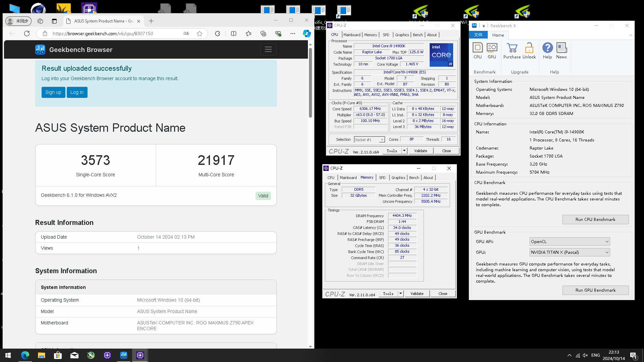Open the 文件 file menu in Geekbench 6
The image size is (644, 362).
click(478, 35)
